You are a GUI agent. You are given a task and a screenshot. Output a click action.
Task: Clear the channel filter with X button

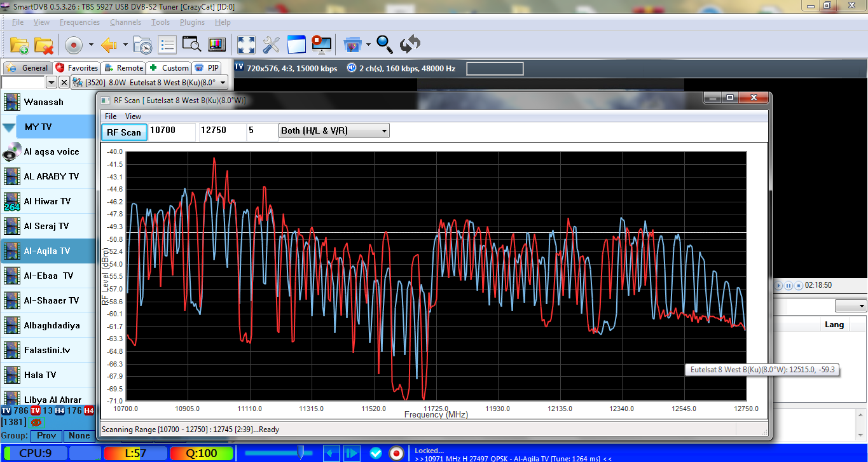coord(64,82)
